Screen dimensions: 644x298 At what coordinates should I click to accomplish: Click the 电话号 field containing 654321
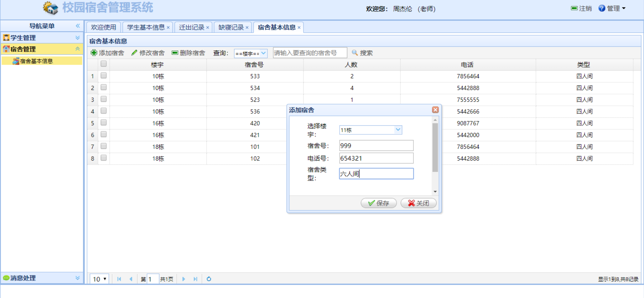pos(376,158)
